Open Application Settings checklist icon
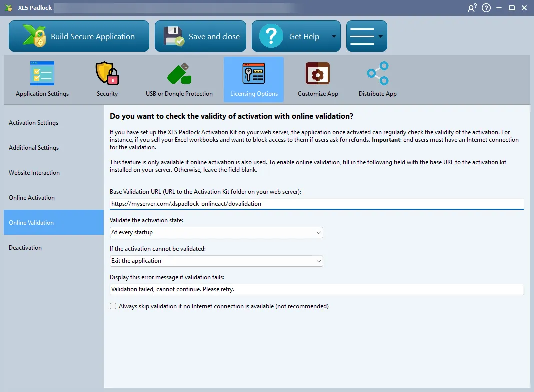The image size is (534, 392). pyautogui.click(x=42, y=73)
